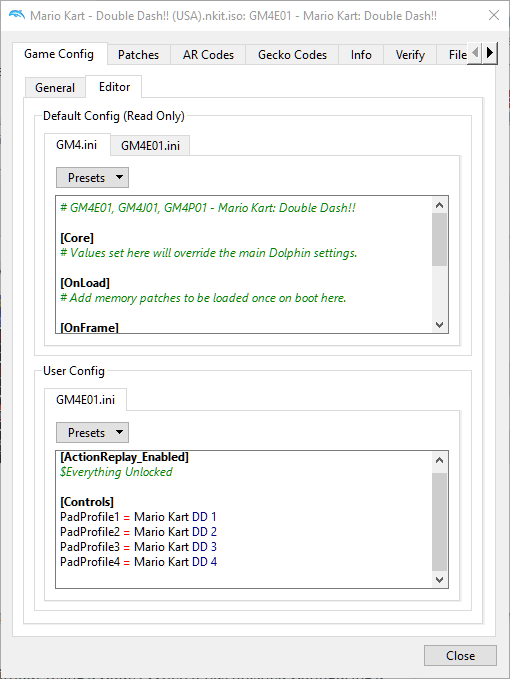Switch to the General sub-tab

coord(55,88)
